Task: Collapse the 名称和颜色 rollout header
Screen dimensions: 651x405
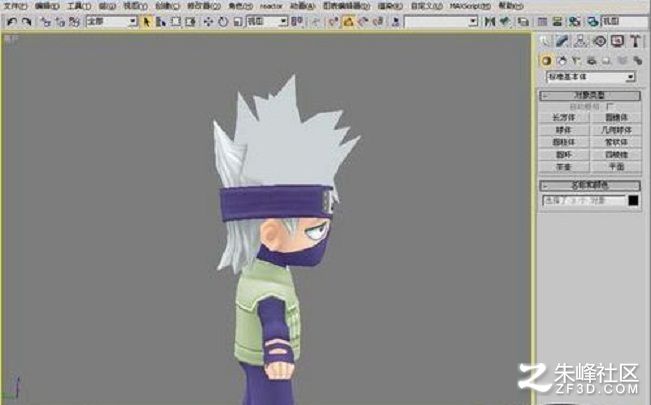Action: [590, 185]
